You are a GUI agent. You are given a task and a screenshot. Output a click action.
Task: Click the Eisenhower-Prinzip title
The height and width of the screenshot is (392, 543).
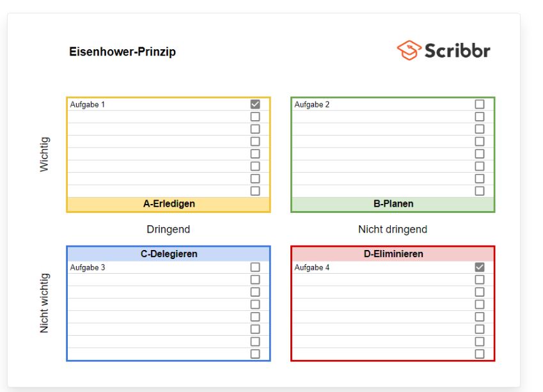click(122, 52)
